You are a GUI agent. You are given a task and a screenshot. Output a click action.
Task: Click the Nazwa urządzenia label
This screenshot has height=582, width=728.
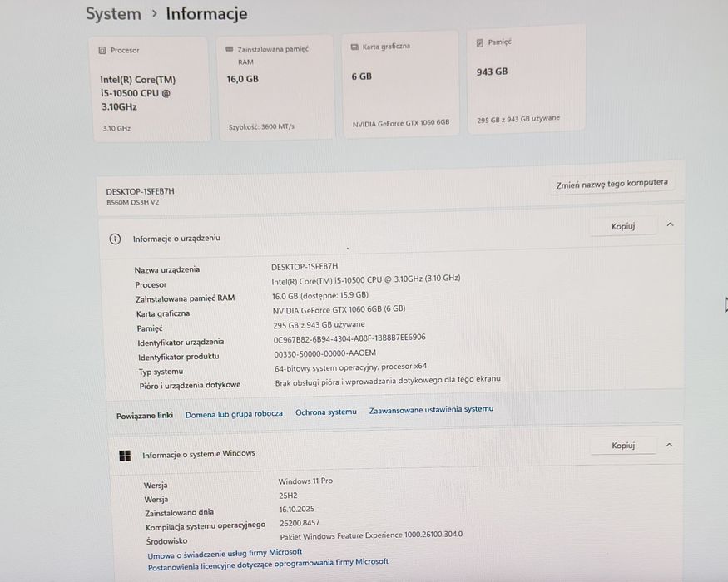pos(167,269)
